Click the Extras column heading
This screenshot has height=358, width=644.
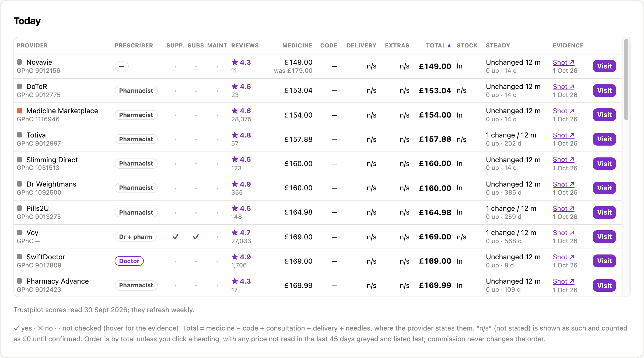397,46
